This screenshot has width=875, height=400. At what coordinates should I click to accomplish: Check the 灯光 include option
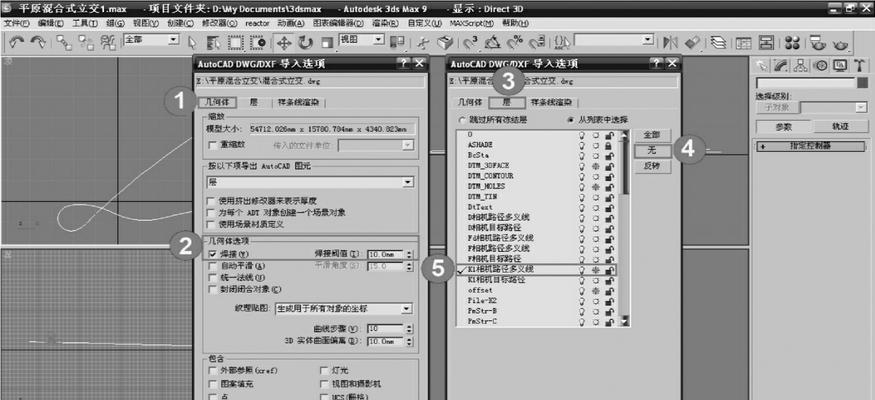[x=324, y=370]
